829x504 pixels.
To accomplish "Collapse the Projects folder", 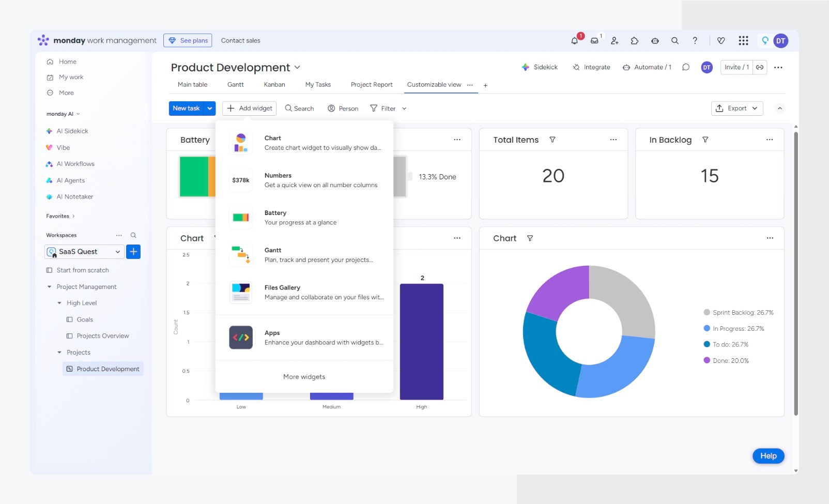I will click(59, 353).
